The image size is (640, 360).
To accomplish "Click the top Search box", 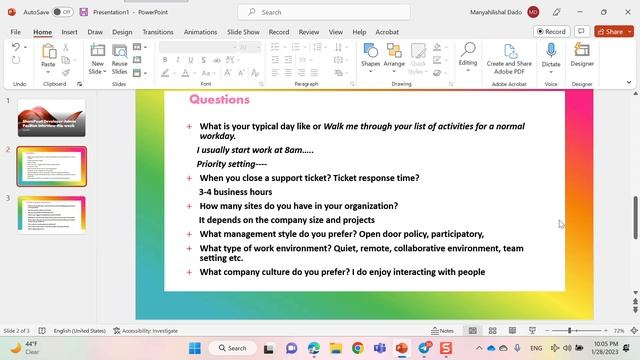I will (324, 12).
